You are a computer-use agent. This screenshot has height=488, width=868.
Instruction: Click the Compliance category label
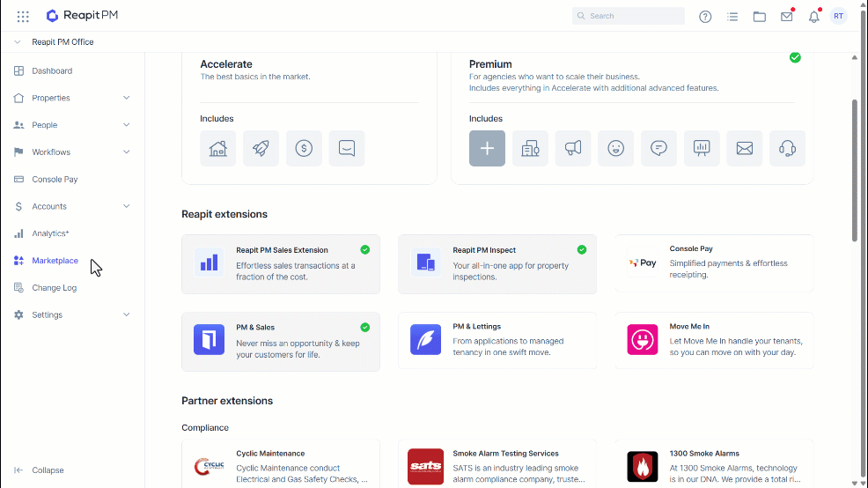(x=205, y=428)
